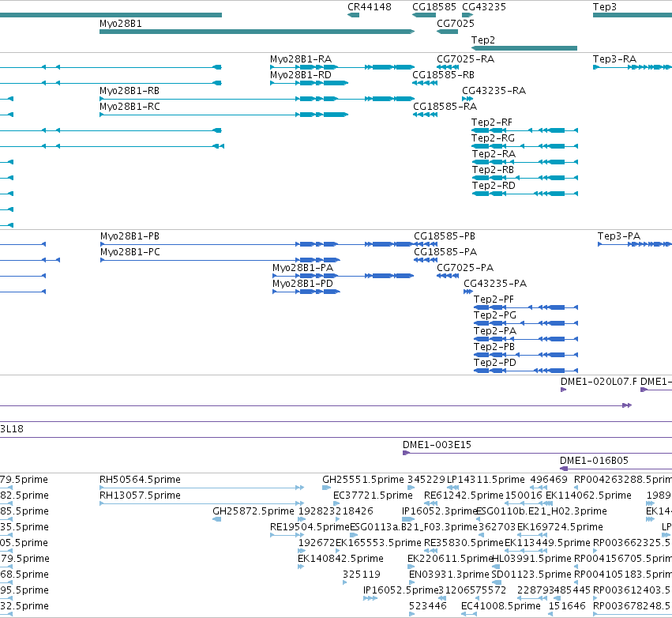This screenshot has height=618, width=672.
Task: Click EST GH25551.5prime label
Action: pyautogui.click(x=363, y=480)
